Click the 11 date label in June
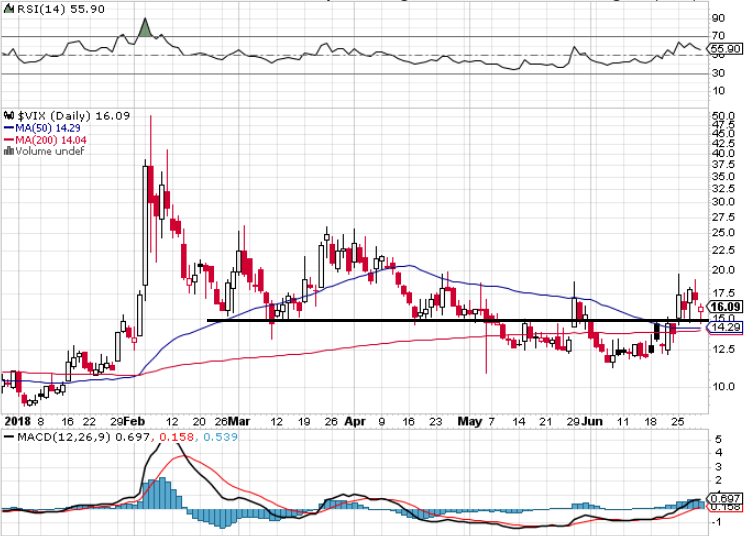753x536 pixels. [x=623, y=422]
